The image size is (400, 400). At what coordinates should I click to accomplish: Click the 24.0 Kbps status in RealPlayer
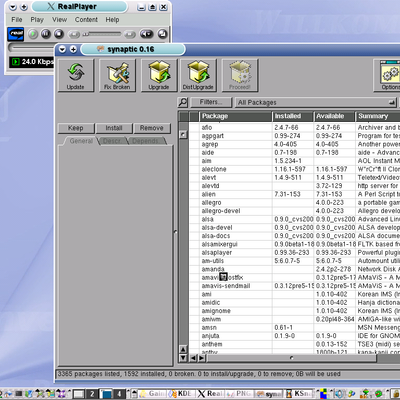(37, 62)
